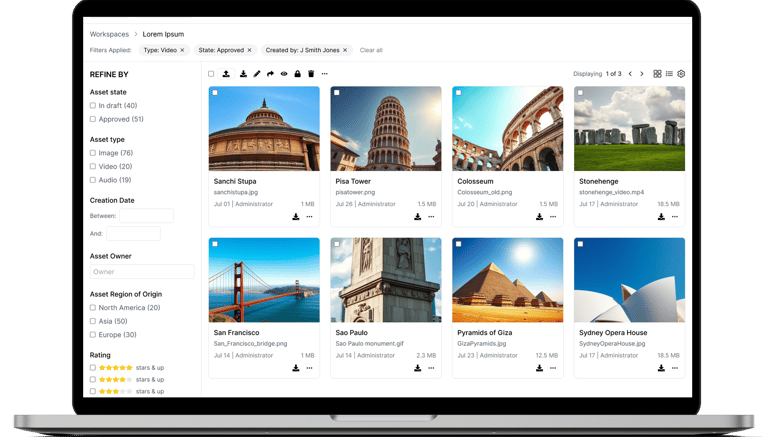The image size is (768, 437).
Task: Download the Sao Paulo asset
Action: tap(418, 368)
